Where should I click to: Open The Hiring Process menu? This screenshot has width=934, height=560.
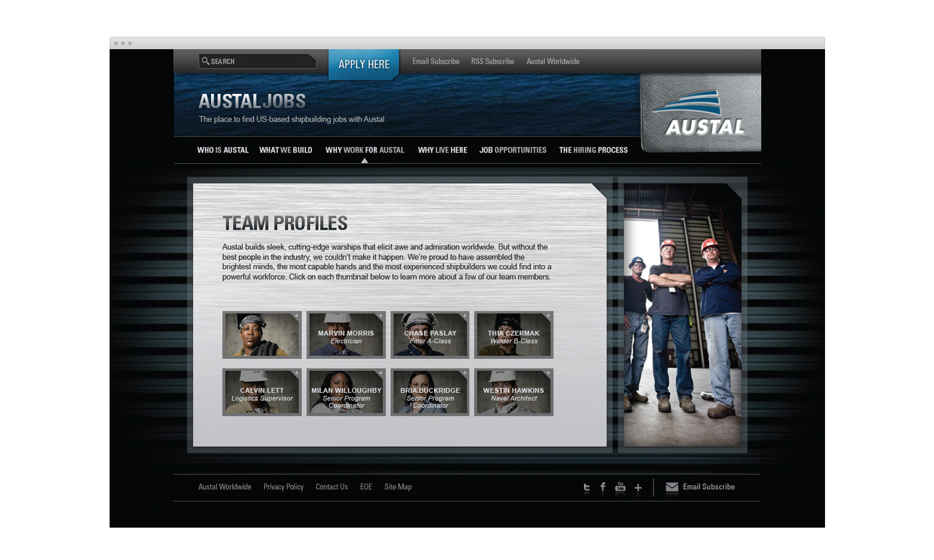coord(593,150)
